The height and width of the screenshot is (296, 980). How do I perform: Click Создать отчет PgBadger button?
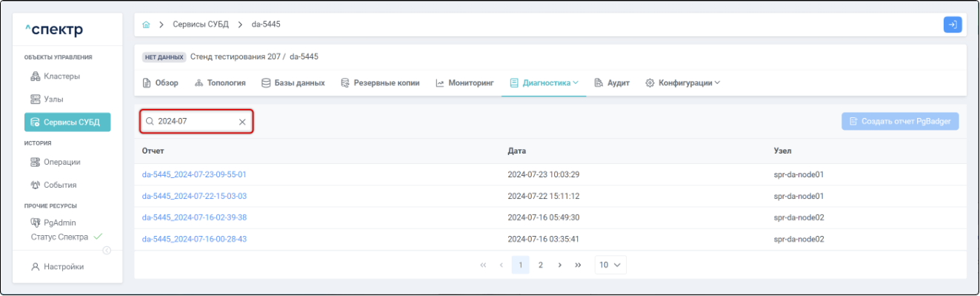coord(900,121)
